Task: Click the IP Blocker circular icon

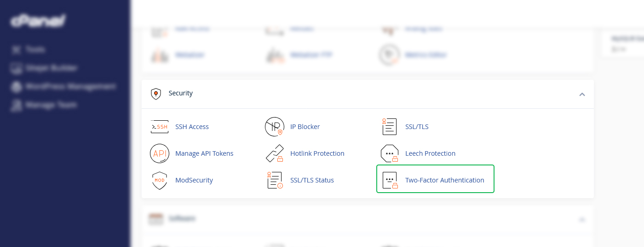Action: point(275,127)
